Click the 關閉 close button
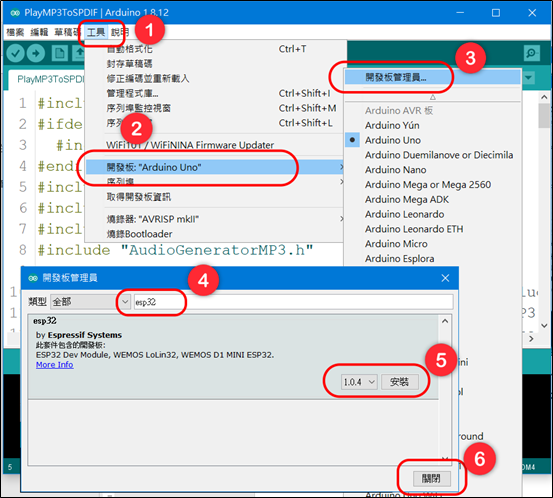This screenshot has height=498, width=553. 431,479
